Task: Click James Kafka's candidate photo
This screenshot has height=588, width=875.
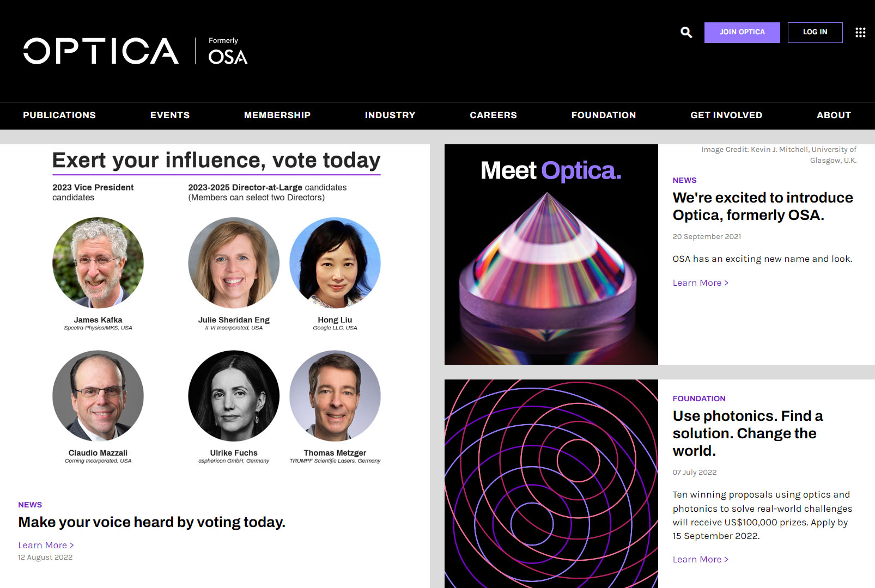Action: (x=98, y=263)
